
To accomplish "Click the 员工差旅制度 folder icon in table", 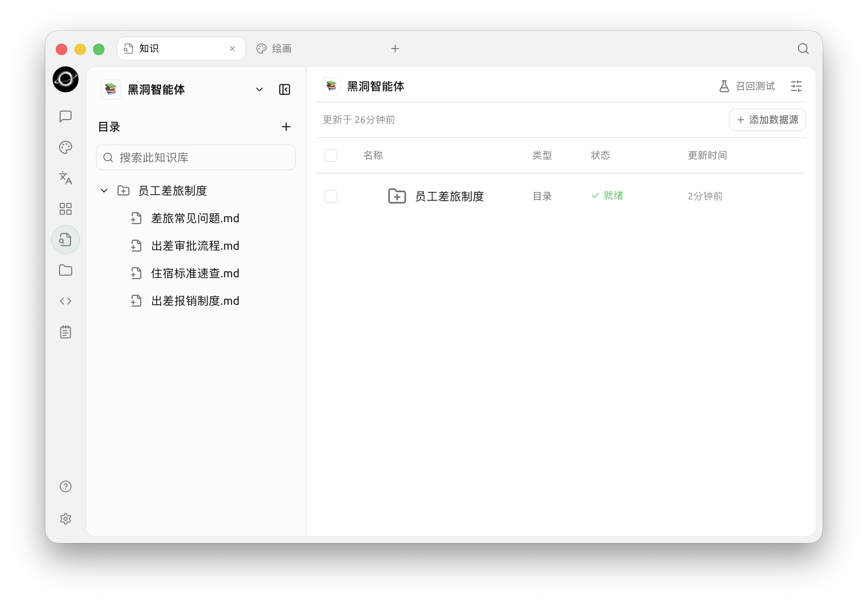I will [397, 196].
